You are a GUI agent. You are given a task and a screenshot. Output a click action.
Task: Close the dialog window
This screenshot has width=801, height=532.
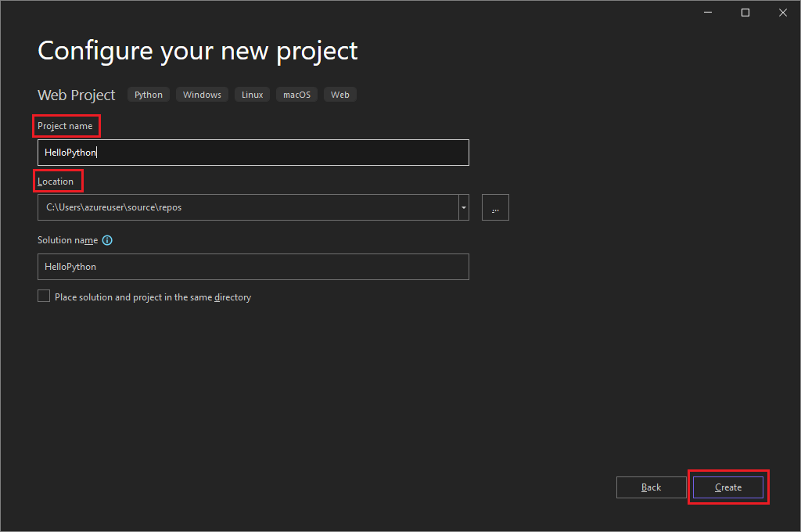point(782,13)
